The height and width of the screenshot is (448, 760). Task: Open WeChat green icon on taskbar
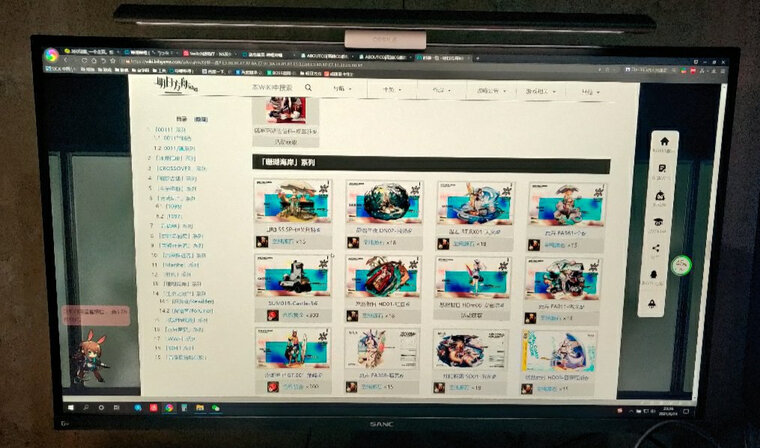[x=215, y=408]
